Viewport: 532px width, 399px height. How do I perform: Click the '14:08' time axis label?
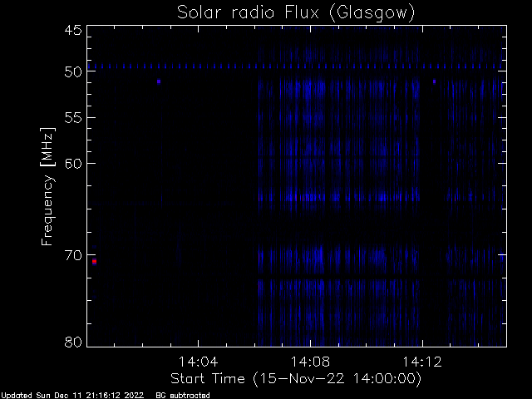310,362
